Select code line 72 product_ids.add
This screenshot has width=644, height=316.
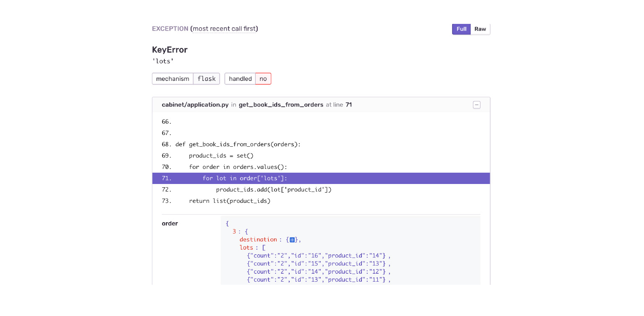point(321,190)
